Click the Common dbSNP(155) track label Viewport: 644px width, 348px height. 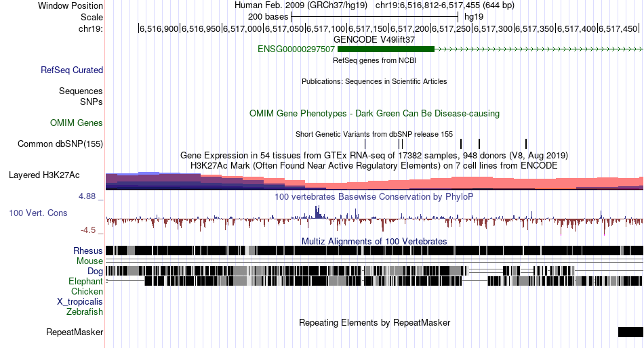(x=60, y=144)
